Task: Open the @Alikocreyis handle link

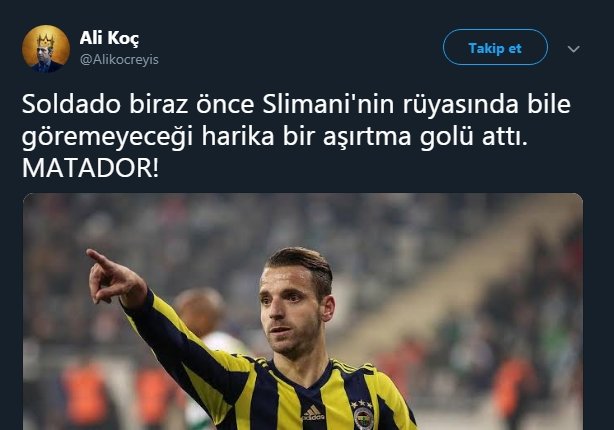Action: [x=119, y=60]
